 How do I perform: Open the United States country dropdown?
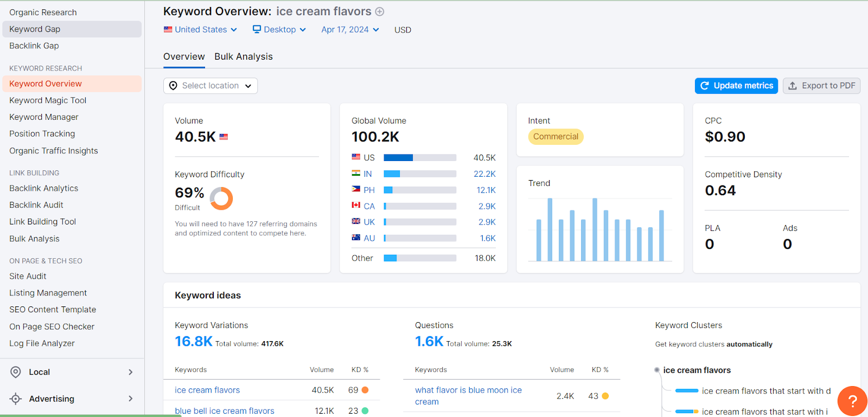pyautogui.click(x=200, y=29)
